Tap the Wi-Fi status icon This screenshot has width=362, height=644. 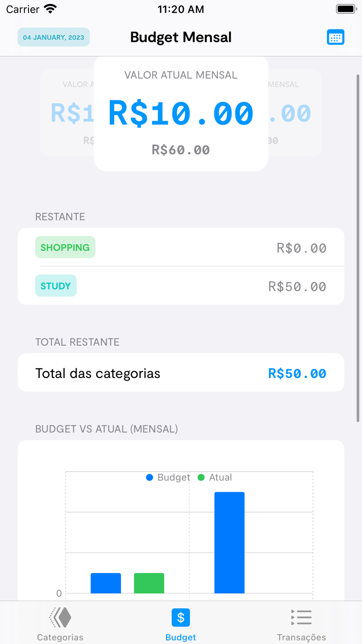pyautogui.click(x=50, y=9)
